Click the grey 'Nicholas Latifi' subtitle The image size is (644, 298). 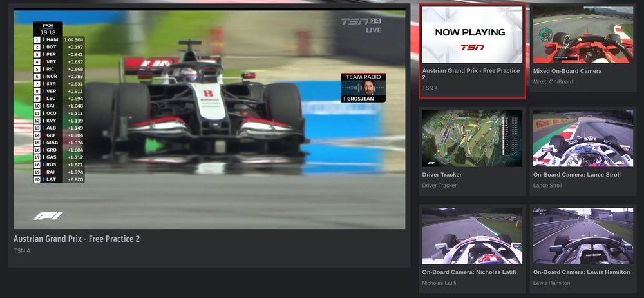pos(439,283)
